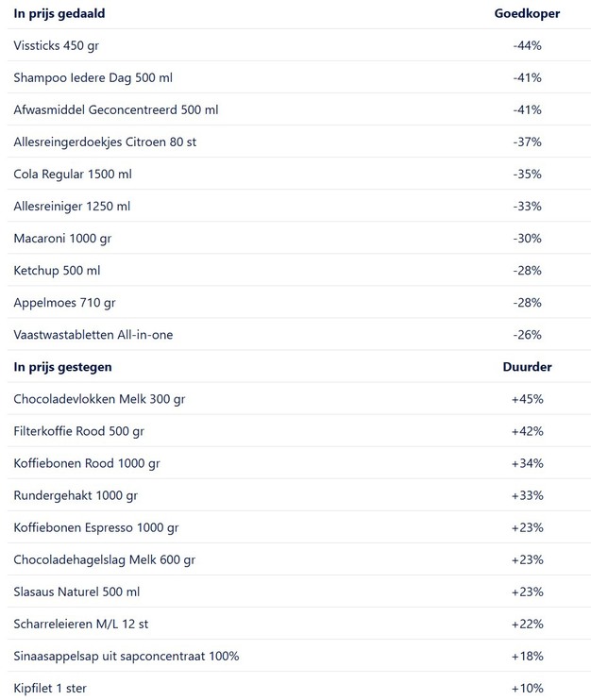Select Afwasmiddel Geconcentreerd 500 ml

tap(115, 109)
